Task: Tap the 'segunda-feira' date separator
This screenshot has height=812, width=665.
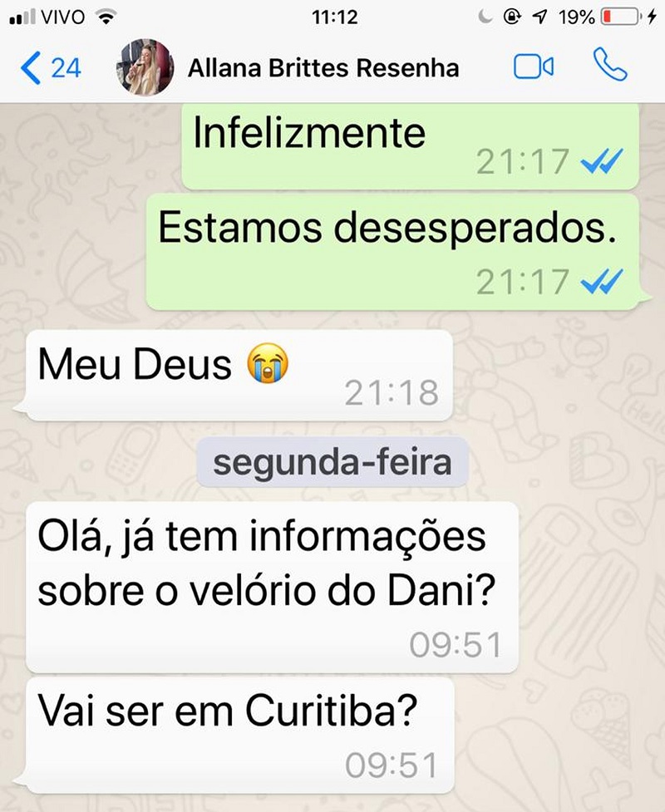Action: [332, 462]
